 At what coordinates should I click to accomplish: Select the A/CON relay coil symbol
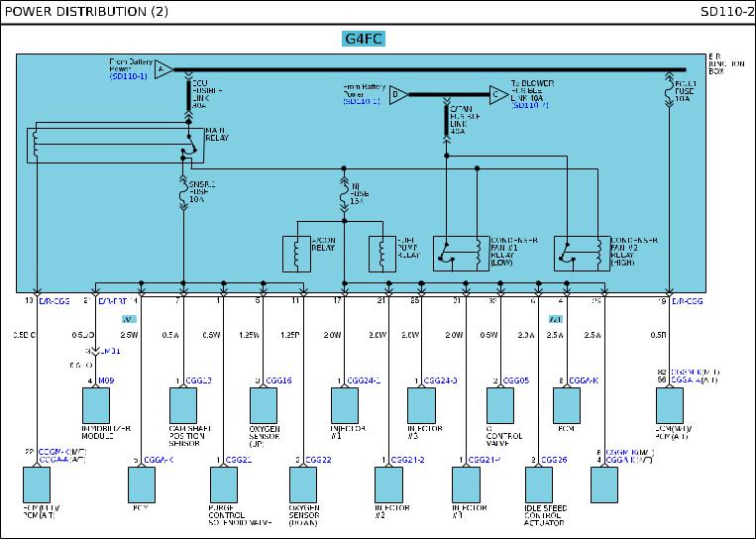click(x=296, y=254)
